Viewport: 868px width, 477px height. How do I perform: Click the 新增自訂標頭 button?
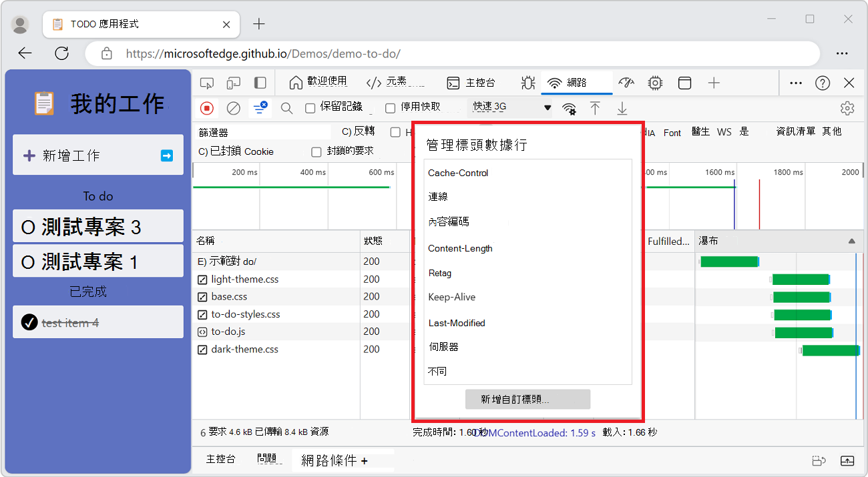click(x=527, y=399)
